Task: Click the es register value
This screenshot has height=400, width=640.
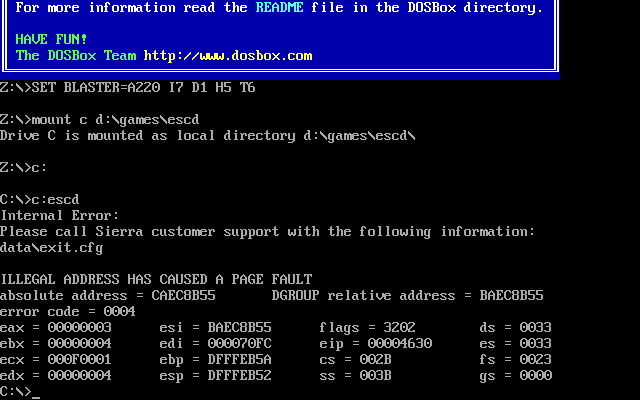Action: tap(536, 343)
